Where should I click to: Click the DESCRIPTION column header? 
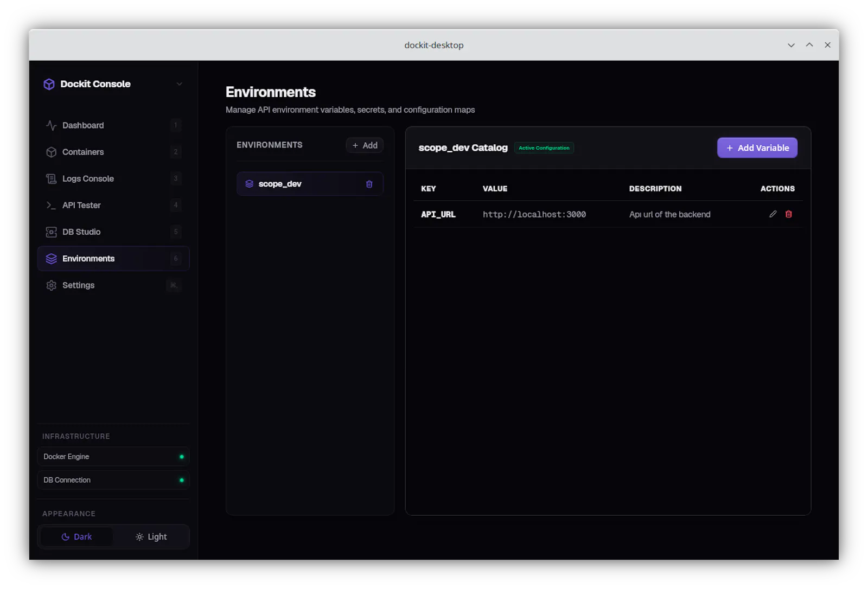coord(655,189)
